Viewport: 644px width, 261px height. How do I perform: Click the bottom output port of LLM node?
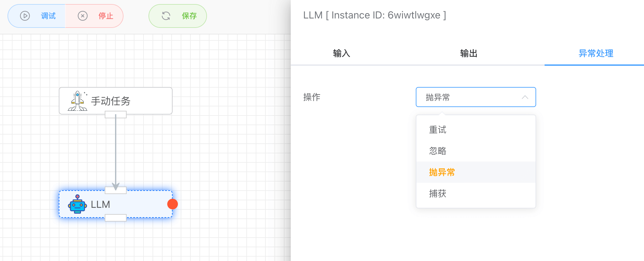pos(116,218)
